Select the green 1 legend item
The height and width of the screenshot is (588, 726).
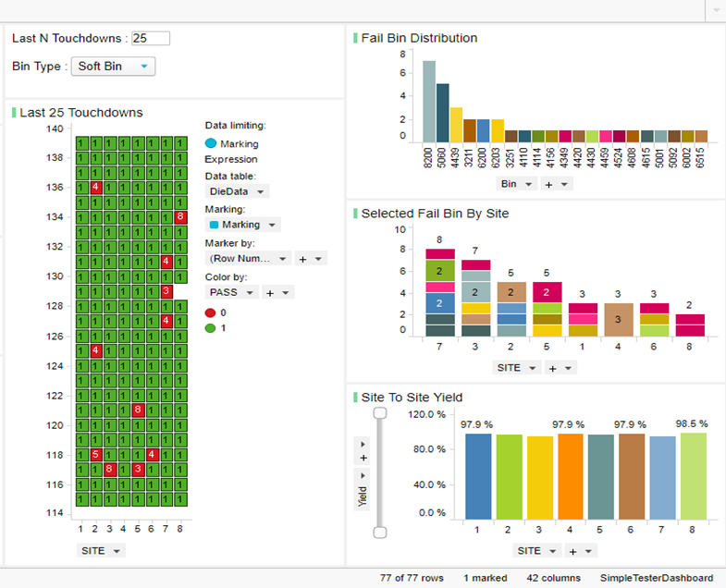coord(215,328)
